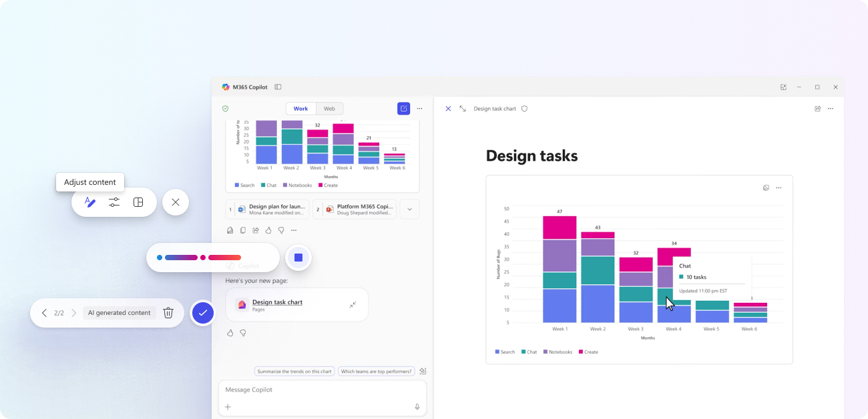Viewport: 868px width, 419px height.
Task: Click the Pages icon on the Design task chart card
Action: point(242,305)
